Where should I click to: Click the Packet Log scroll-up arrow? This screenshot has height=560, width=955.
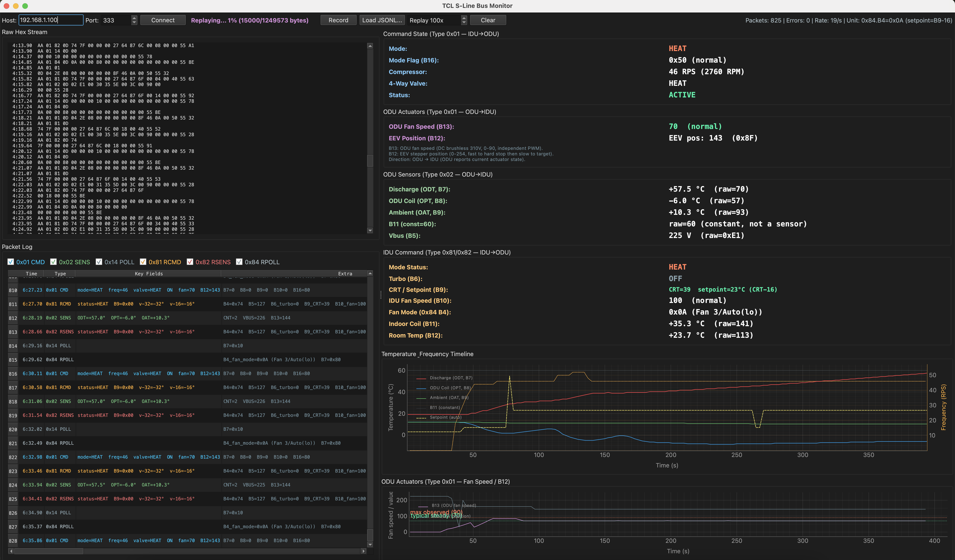pyautogui.click(x=370, y=273)
